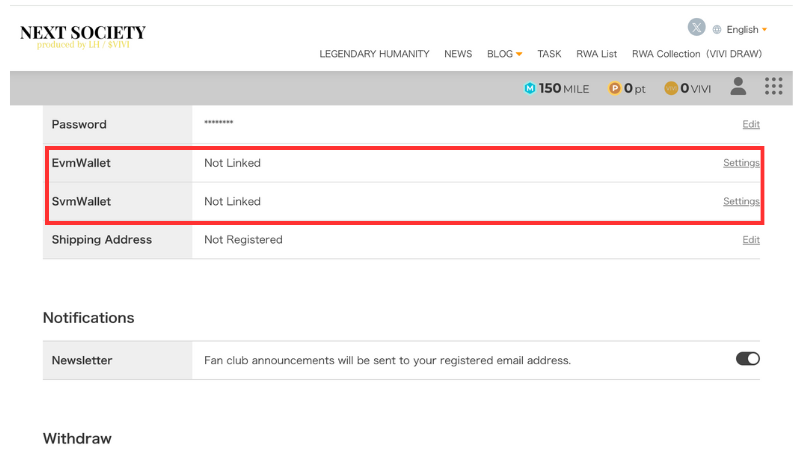Go to the NEWS page
The height and width of the screenshot is (450, 800).
point(458,54)
